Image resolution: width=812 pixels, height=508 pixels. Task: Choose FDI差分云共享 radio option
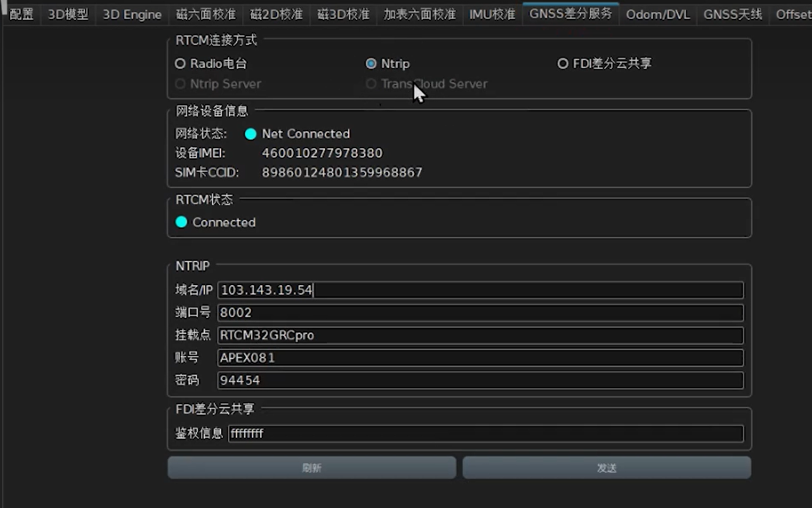point(605,63)
